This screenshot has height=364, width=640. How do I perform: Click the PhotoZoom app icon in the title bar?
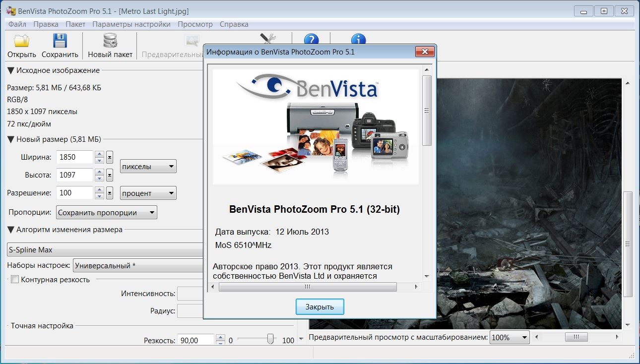pos(10,11)
